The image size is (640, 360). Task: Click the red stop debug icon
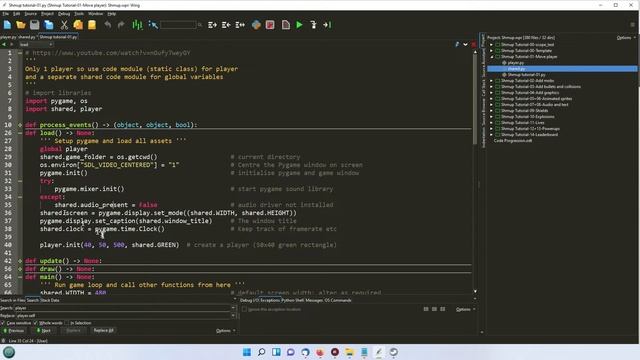(x=270, y=25)
